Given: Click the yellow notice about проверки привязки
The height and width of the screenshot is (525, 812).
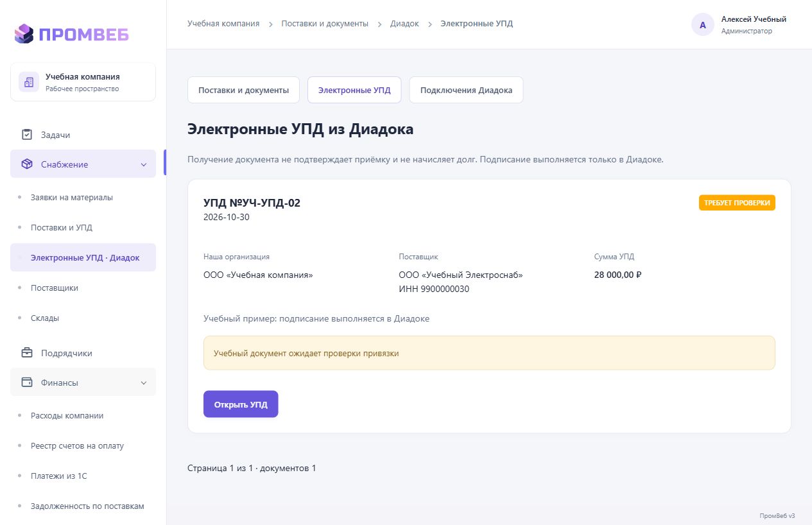Looking at the screenshot, I should [489, 353].
